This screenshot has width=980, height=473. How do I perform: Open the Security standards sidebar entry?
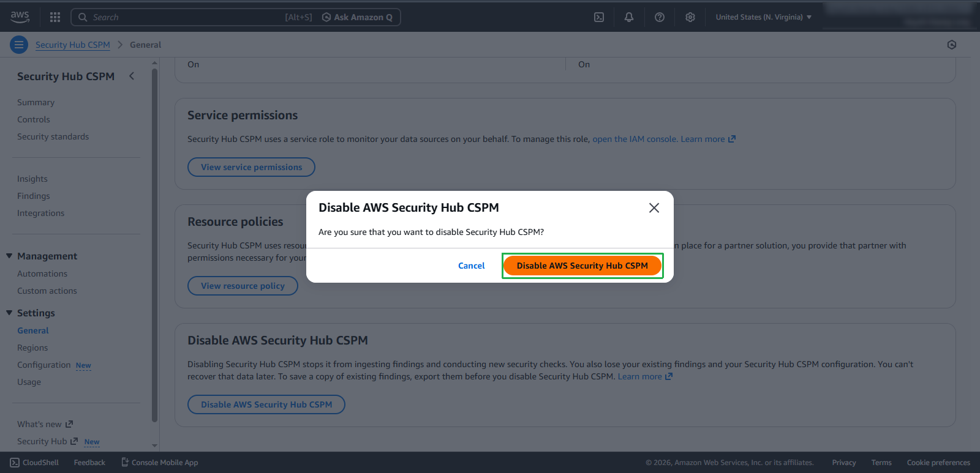53,136
